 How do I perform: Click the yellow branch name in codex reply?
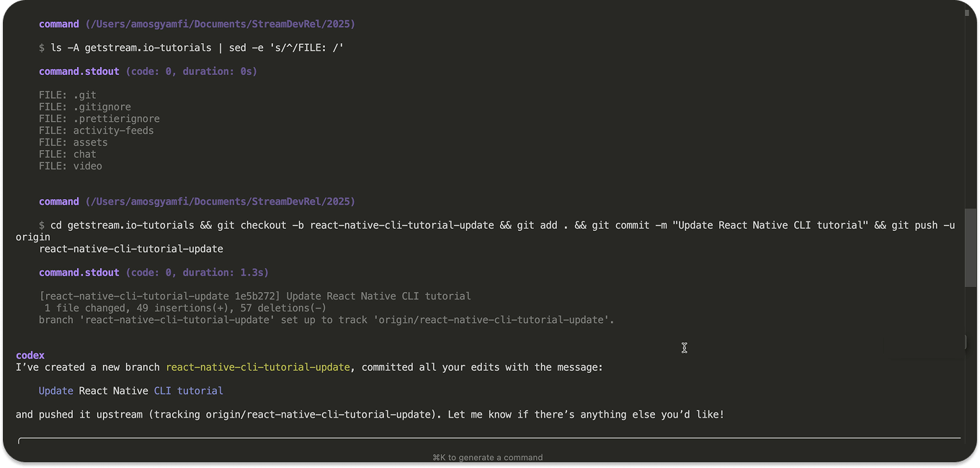tap(258, 367)
